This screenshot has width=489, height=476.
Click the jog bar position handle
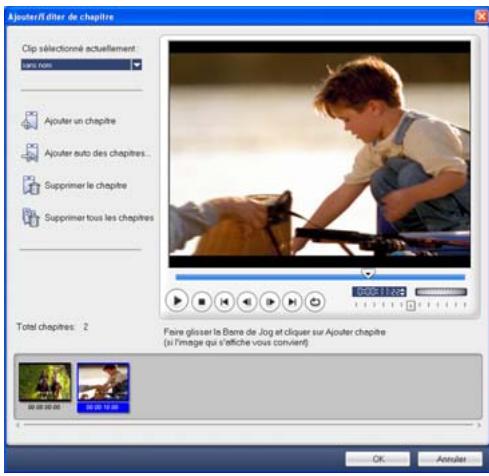tap(368, 274)
